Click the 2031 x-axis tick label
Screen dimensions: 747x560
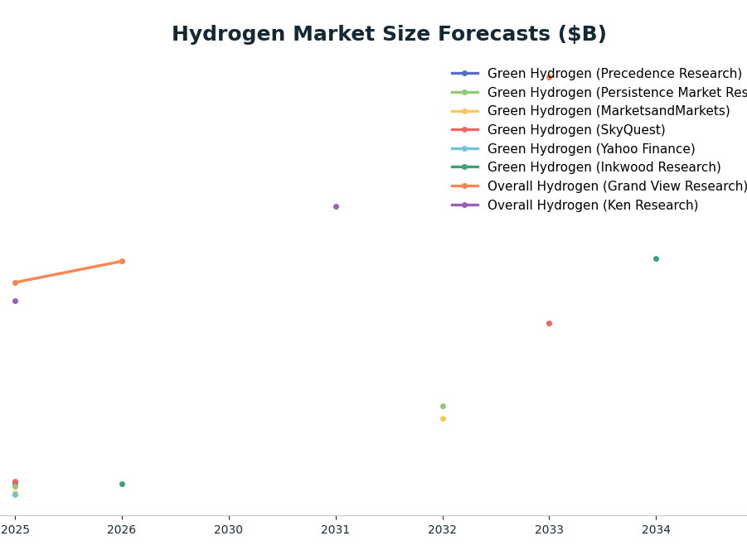[336, 529]
